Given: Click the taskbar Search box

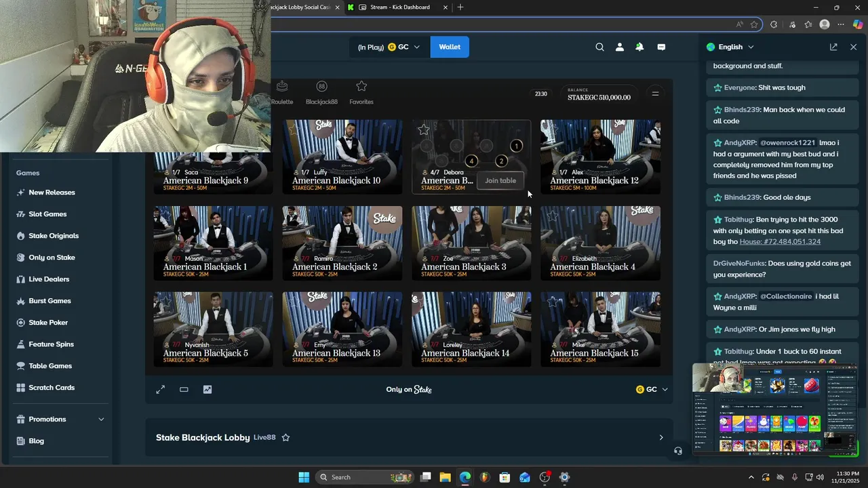Looking at the screenshot, I should pos(365,477).
